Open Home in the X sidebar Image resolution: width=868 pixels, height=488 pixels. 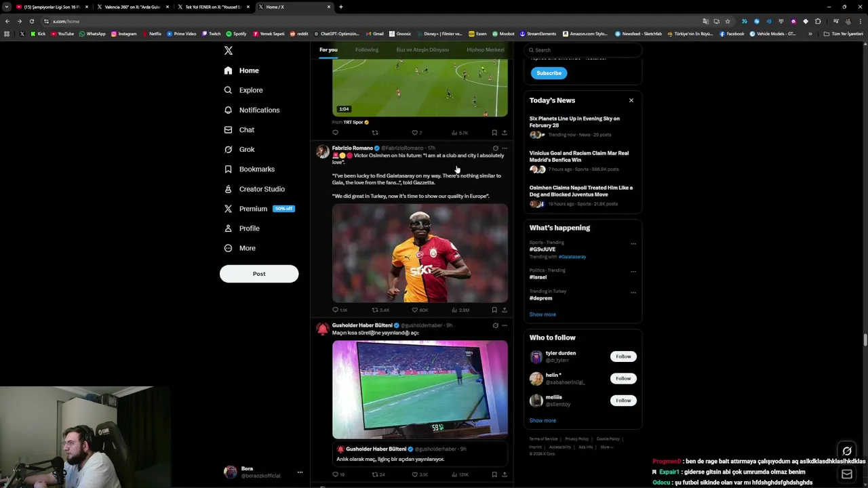point(241,70)
